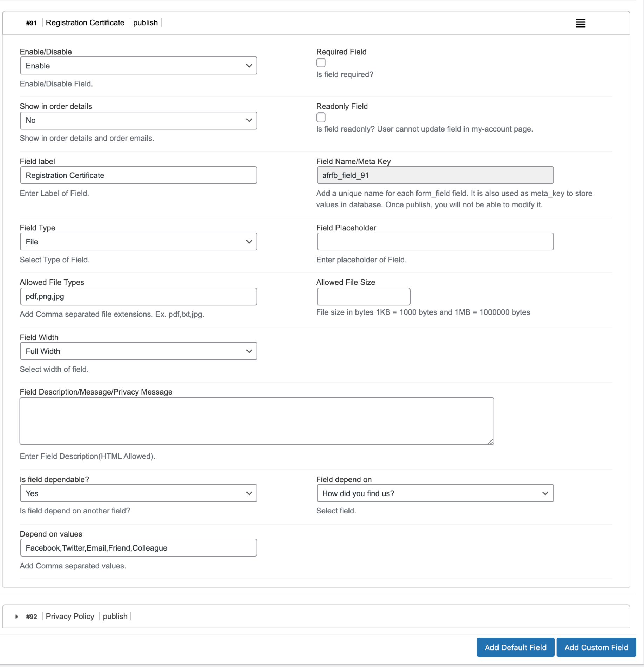Expand the #92 Privacy Policy field
Viewport: 644px width, 667px height.
pos(16,617)
